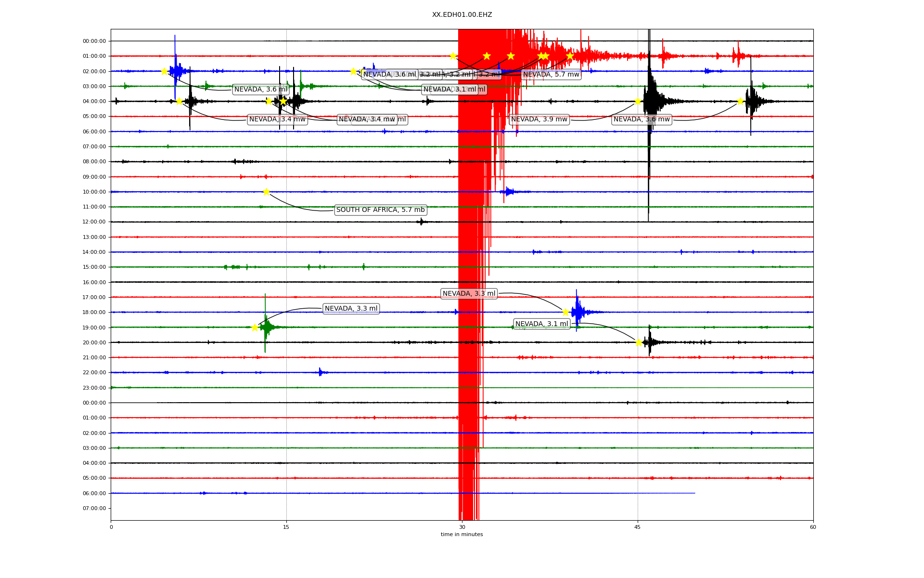The height and width of the screenshot is (578, 924).
Task: Click the 12:00:00 y-axis tick label
Action: (x=94, y=222)
